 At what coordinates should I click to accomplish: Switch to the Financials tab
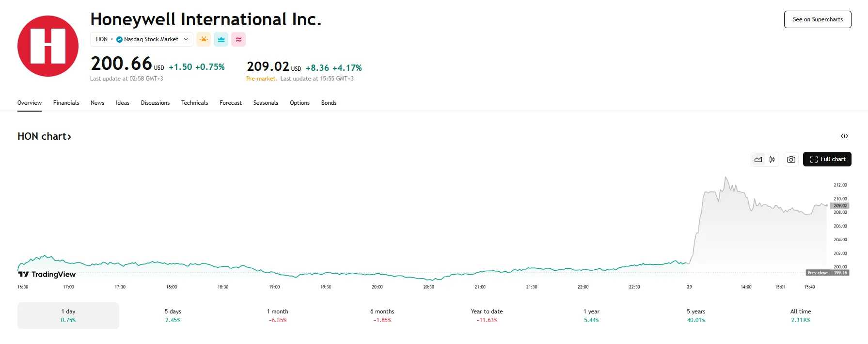[x=66, y=103]
